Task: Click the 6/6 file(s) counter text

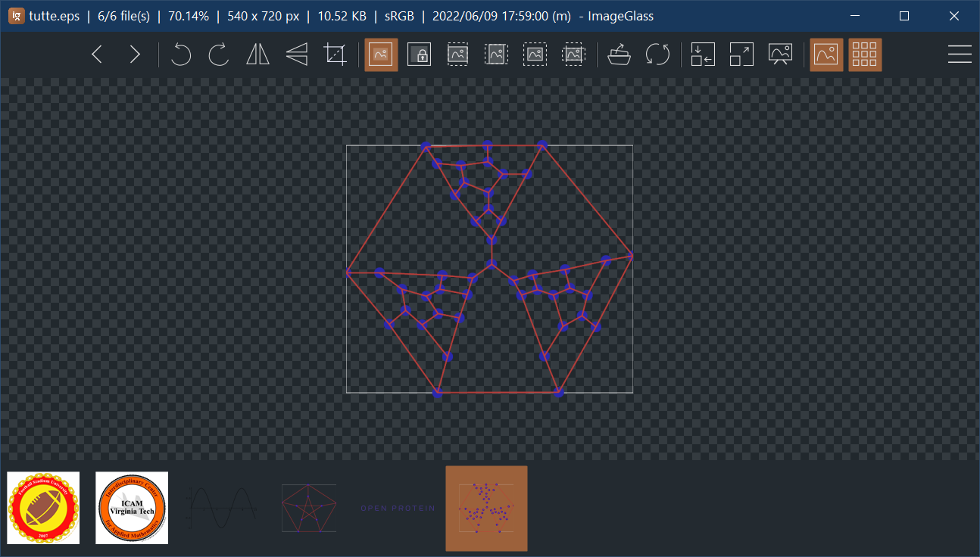Action: (x=123, y=16)
